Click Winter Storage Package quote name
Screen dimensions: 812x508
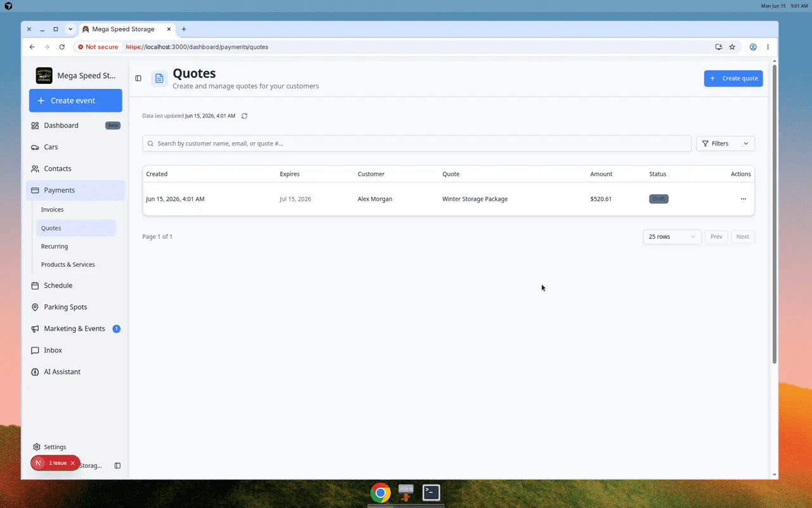475,199
